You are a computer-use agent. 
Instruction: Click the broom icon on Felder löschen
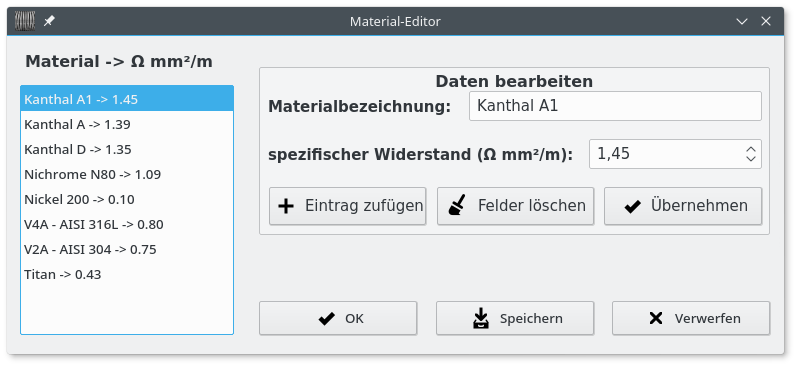(x=457, y=206)
